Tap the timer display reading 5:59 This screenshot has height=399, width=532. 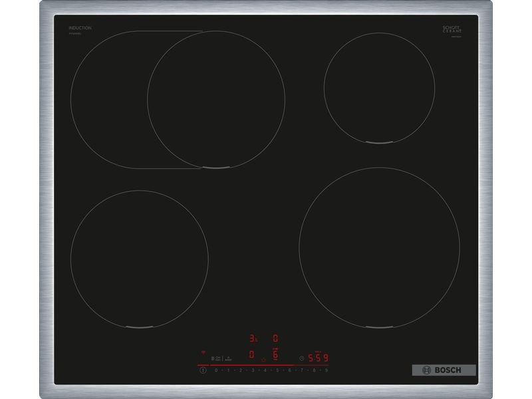tap(318, 358)
